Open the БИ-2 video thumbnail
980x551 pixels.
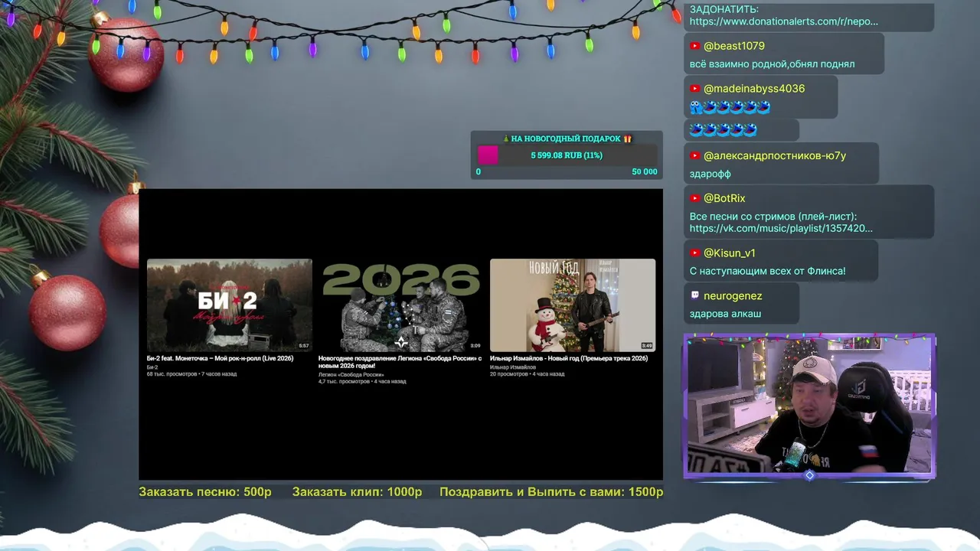pyautogui.click(x=230, y=305)
